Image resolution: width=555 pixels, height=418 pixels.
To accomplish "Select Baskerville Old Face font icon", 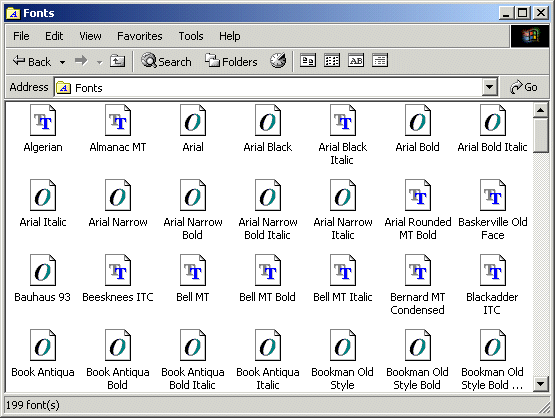I will point(493,195).
